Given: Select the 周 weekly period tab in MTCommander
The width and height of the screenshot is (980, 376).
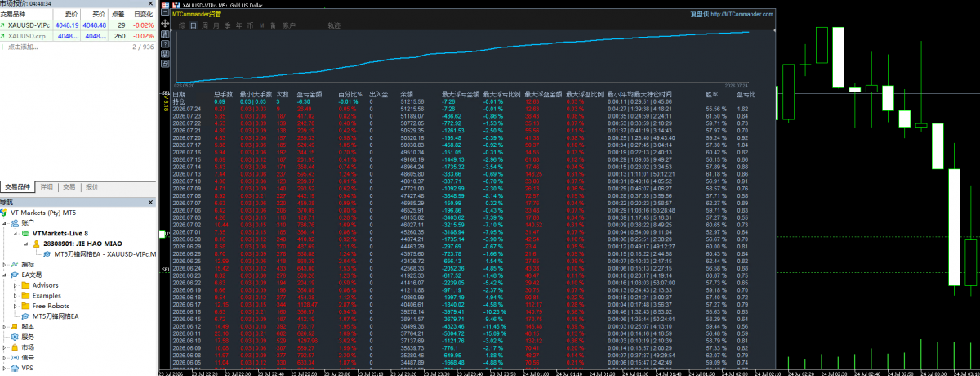Looking at the screenshot, I should (x=204, y=25).
